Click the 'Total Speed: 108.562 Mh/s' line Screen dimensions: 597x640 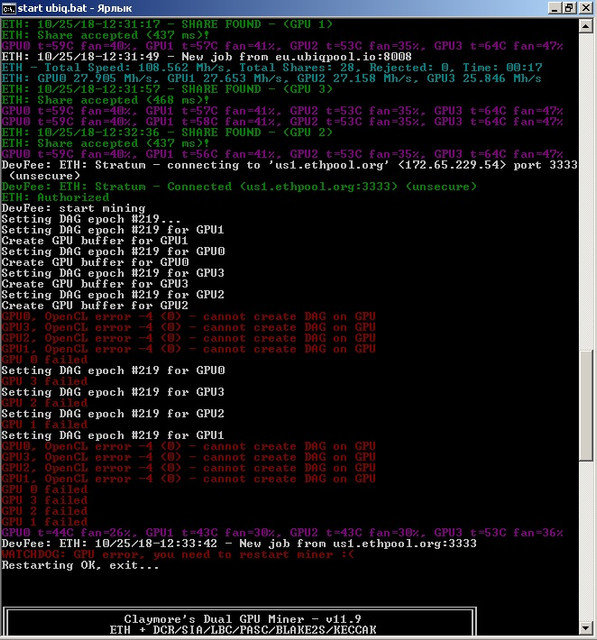coord(272,67)
